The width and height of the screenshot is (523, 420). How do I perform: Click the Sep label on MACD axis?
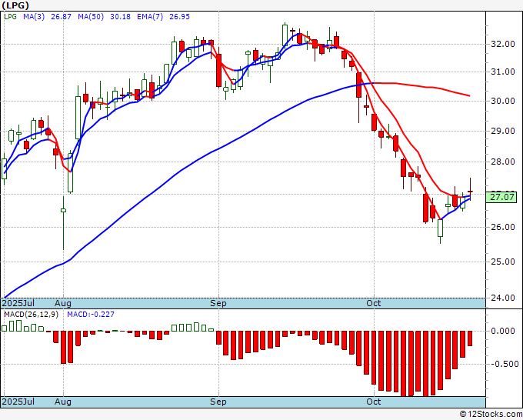[218, 402]
